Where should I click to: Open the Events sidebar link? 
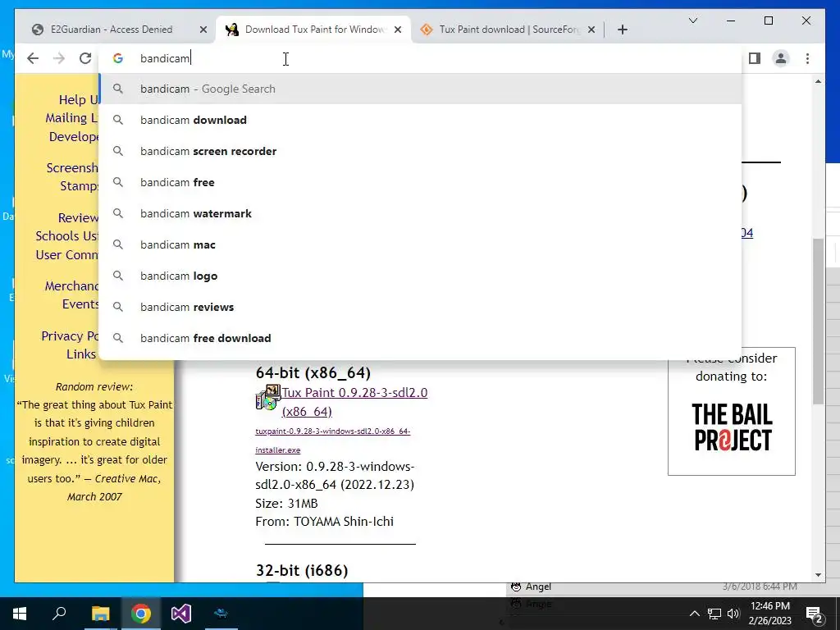80,304
